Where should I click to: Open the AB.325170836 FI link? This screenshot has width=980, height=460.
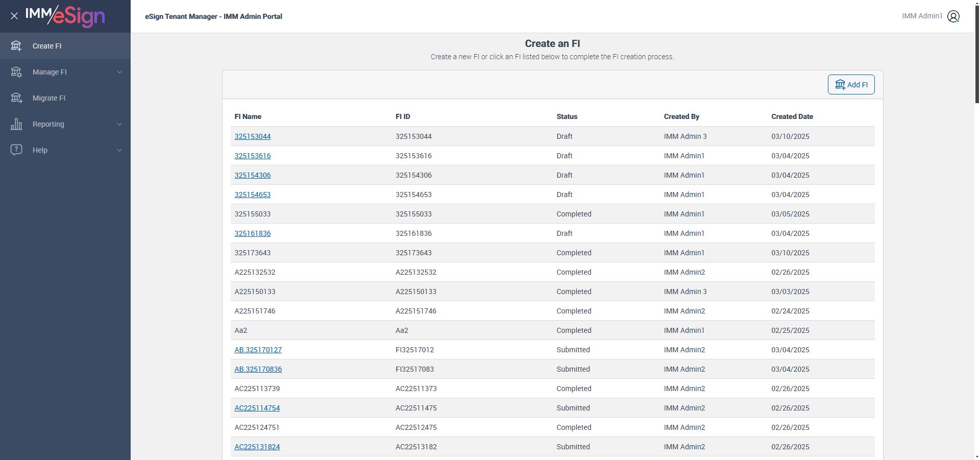point(258,369)
